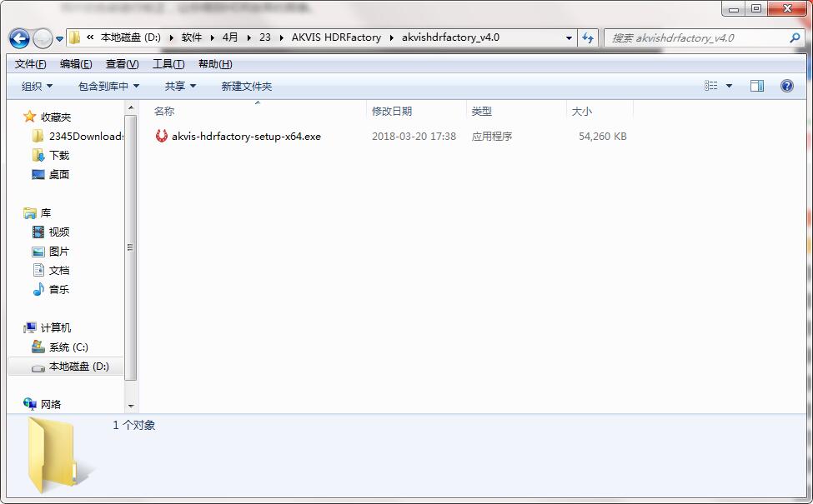813x504 pixels.
Task: Select 软件 segment in address path
Action: tap(191, 37)
